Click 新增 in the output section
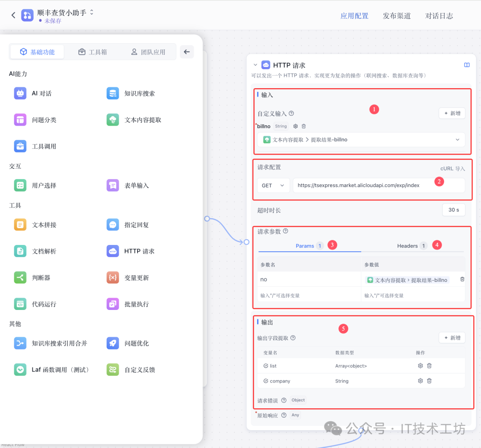Screen dimensions: 481x448 [452, 338]
